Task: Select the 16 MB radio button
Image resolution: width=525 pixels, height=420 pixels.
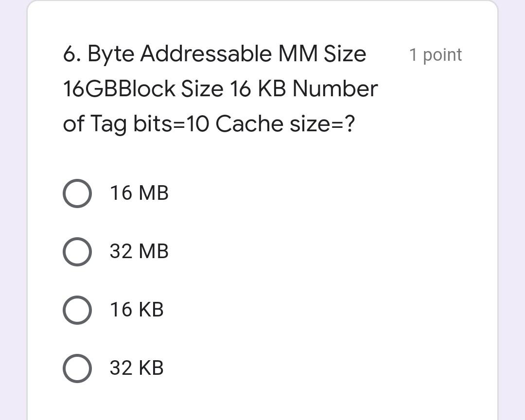Action: point(77,193)
